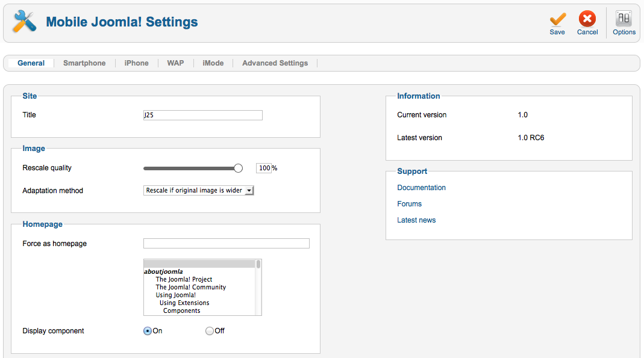This screenshot has height=358, width=644.
Task: Open the iMode tab
Action: [x=213, y=63]
